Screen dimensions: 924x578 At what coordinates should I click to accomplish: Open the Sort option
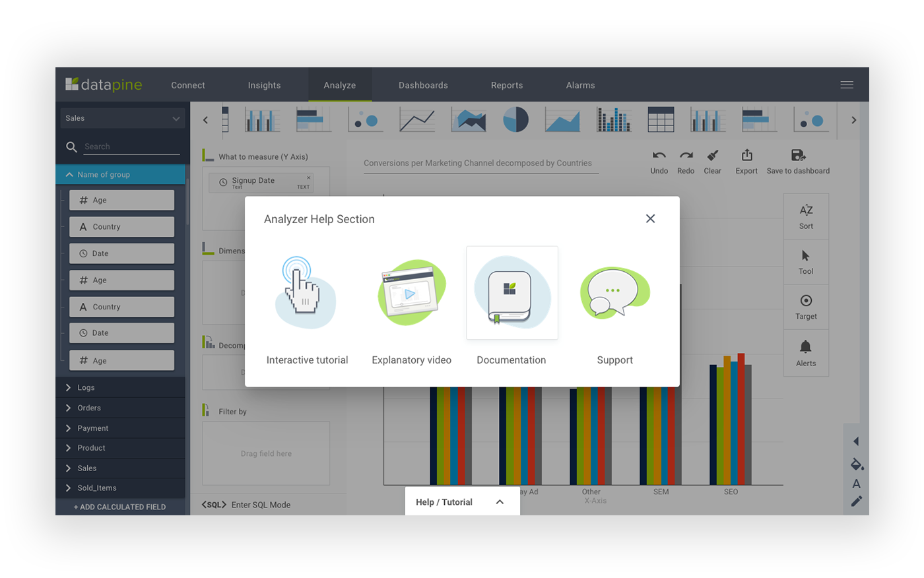806,216
